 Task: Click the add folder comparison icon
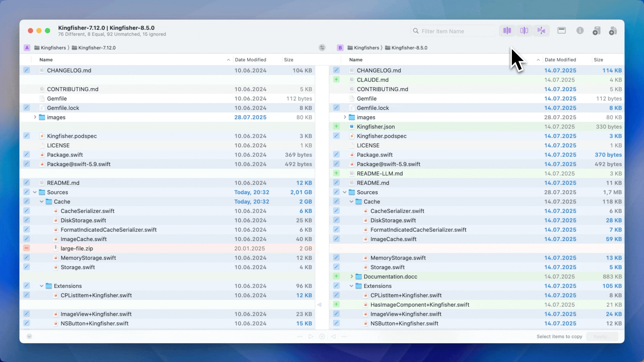pos(596,31)
